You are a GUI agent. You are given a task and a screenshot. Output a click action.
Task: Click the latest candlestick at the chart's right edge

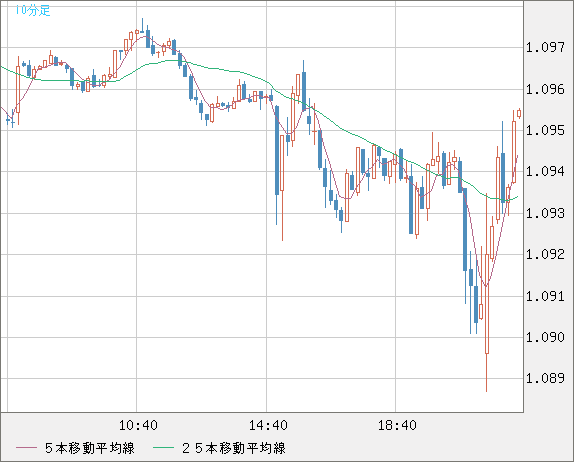point(519,113)
